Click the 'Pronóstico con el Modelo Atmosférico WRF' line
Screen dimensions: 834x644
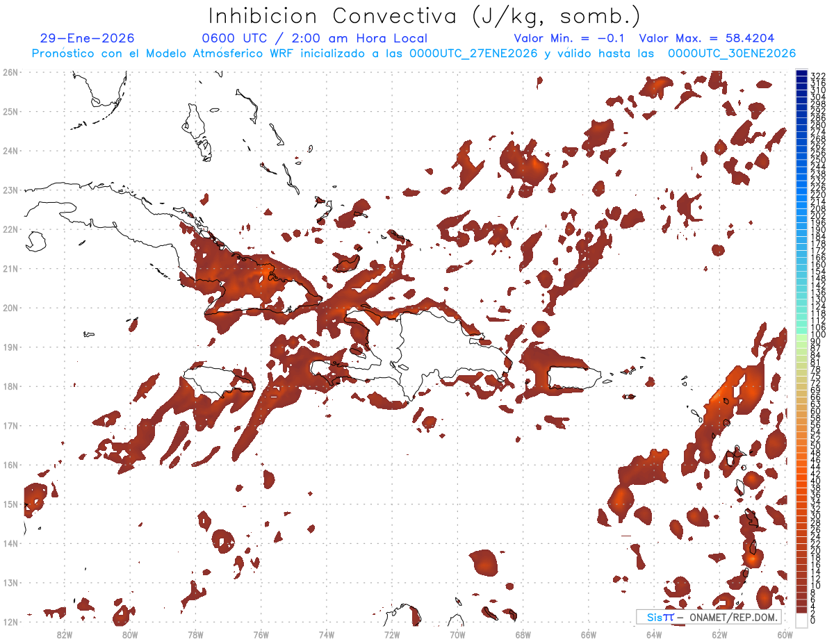[414, 53]
